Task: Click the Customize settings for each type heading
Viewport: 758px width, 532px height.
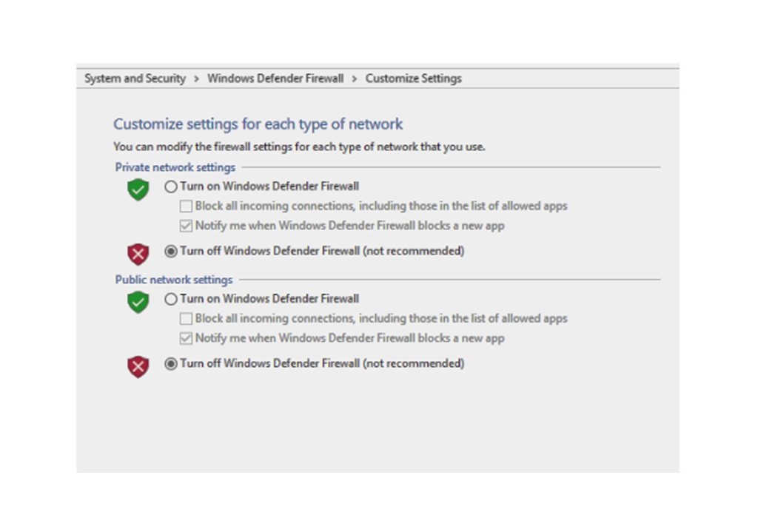Action: pos(258,124)
